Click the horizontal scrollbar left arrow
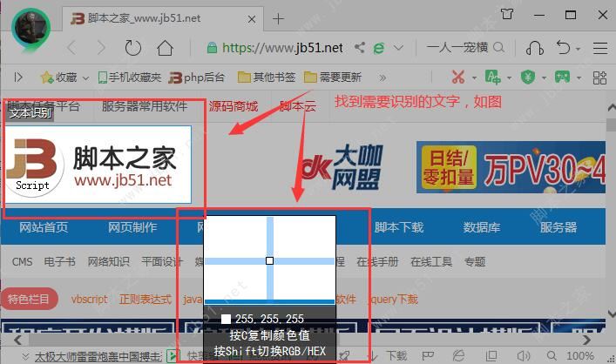The image size is (616, 364). 17,340
